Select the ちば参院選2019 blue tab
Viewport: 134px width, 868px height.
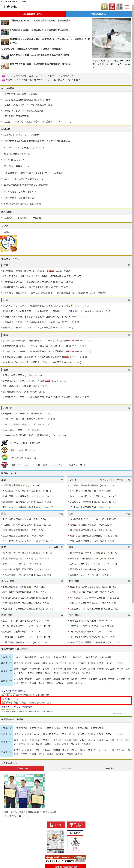click(99, 14)
